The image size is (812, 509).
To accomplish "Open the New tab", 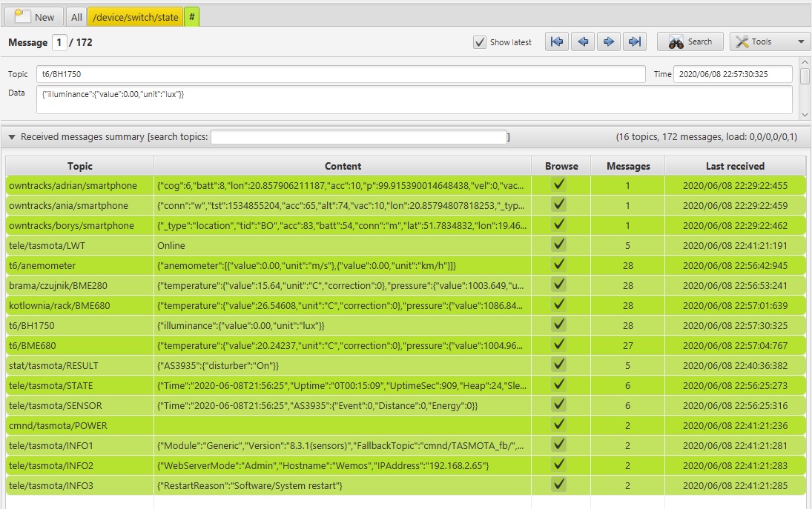I will click(x=35, y=17).
